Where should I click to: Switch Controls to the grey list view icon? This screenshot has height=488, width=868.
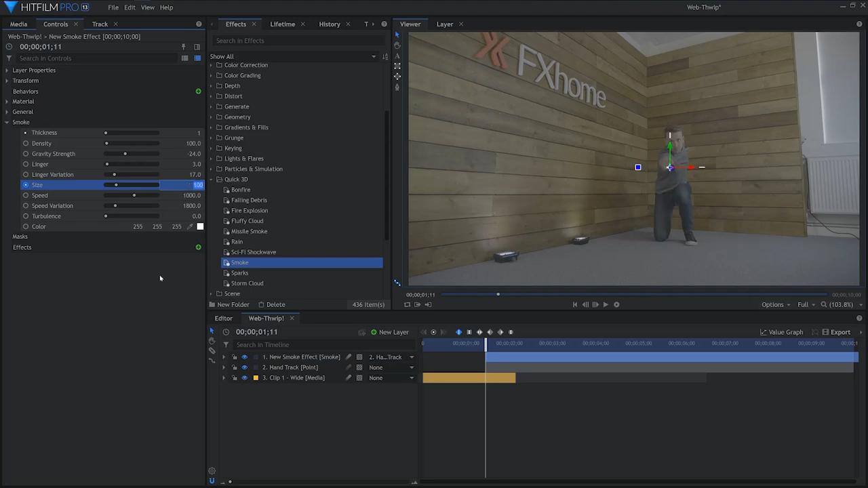pos(184,58)
